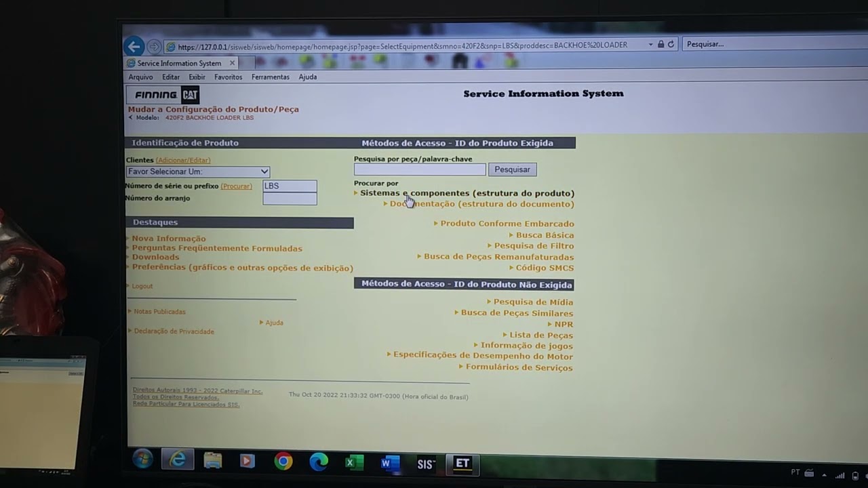
Task: Click the browser address bar URL
Action: click(403, 45)
